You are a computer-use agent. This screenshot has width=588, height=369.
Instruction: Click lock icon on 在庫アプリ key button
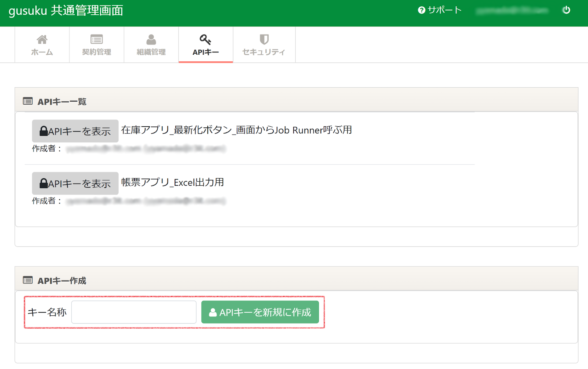tap(44, 131)
